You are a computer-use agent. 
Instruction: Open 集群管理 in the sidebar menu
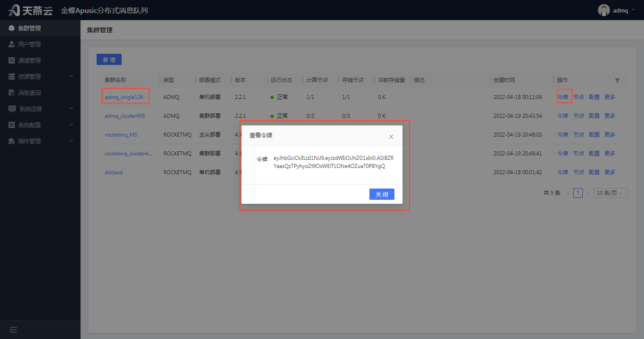[x=40, y=28]
